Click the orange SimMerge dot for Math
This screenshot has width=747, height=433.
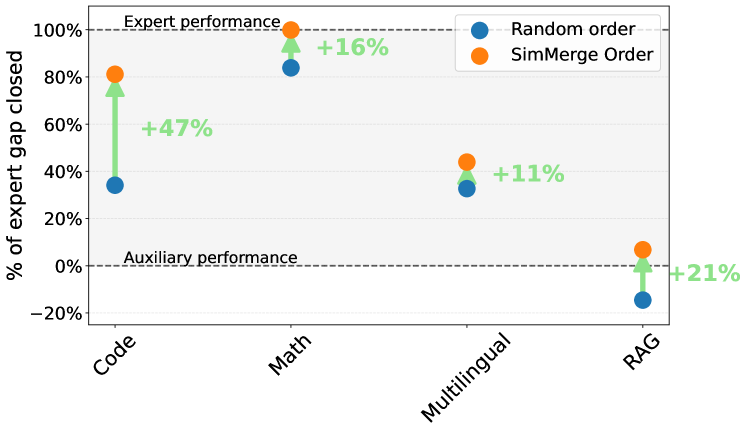click(x=291, y=30)
